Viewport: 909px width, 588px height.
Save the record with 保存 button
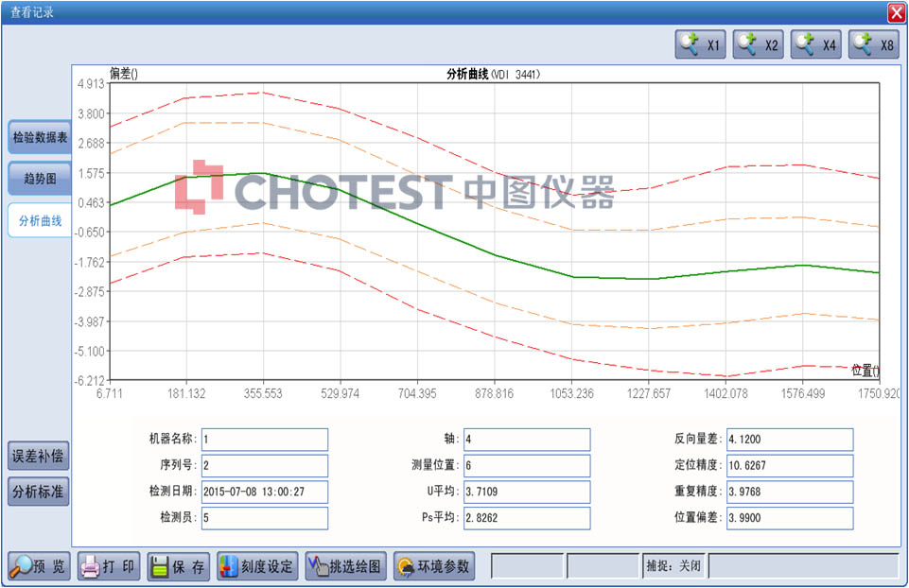(x=178, y=566)
